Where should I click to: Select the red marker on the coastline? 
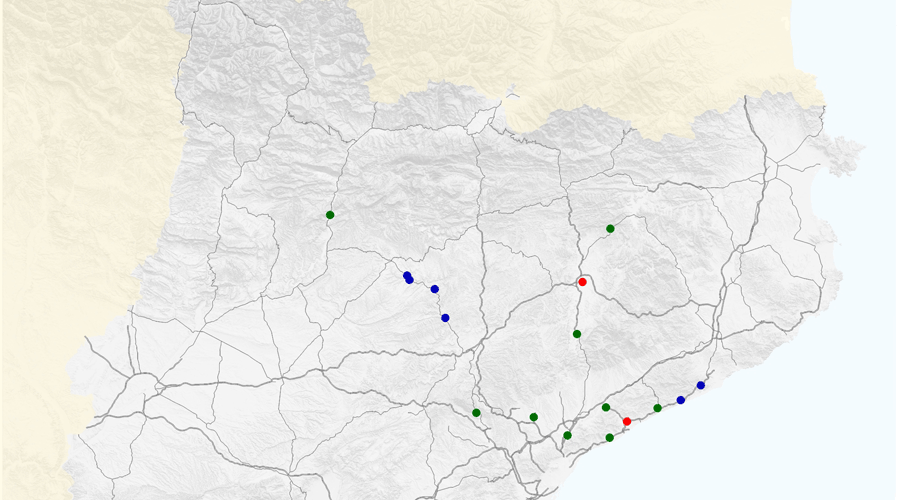click(x=627, y=422)
